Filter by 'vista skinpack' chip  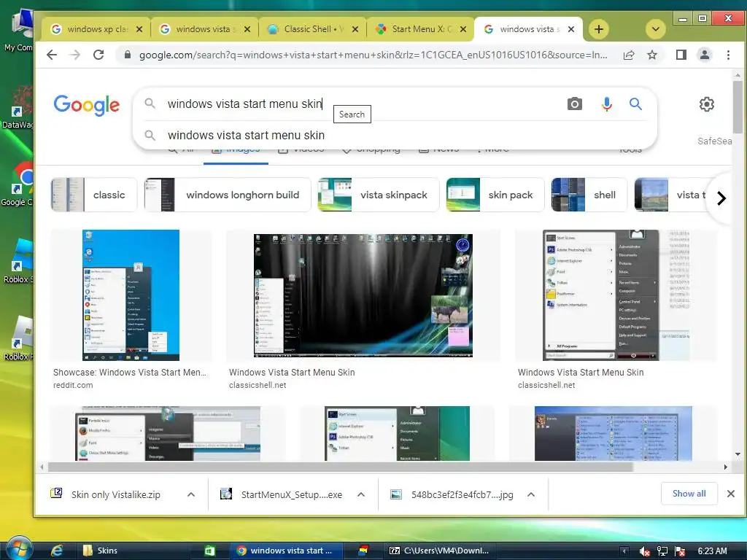pyautogui.click(x=379, y=195)
